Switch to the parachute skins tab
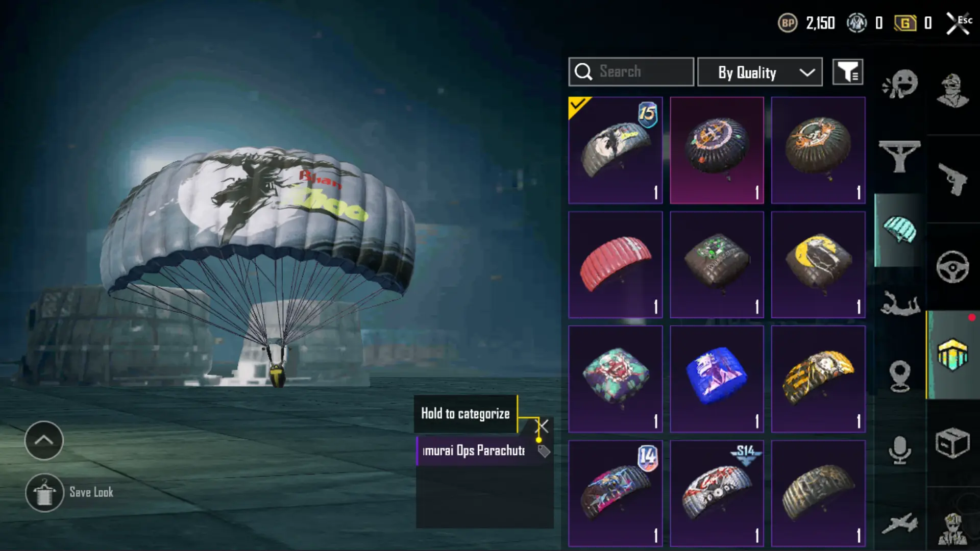Viewport: 980px width, 551px height. pos(899,230)
